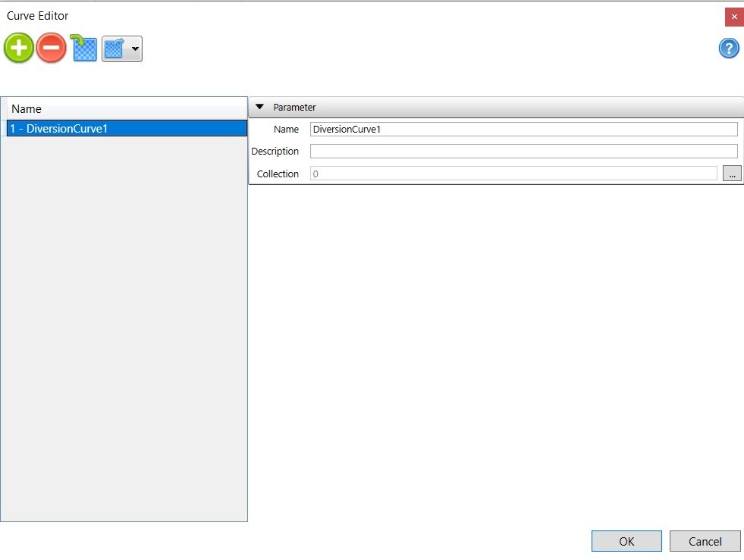Click the Collection field showing 0
Image resolution: width=744 pixels, height=560 pixels.
[x=516, y=174]
